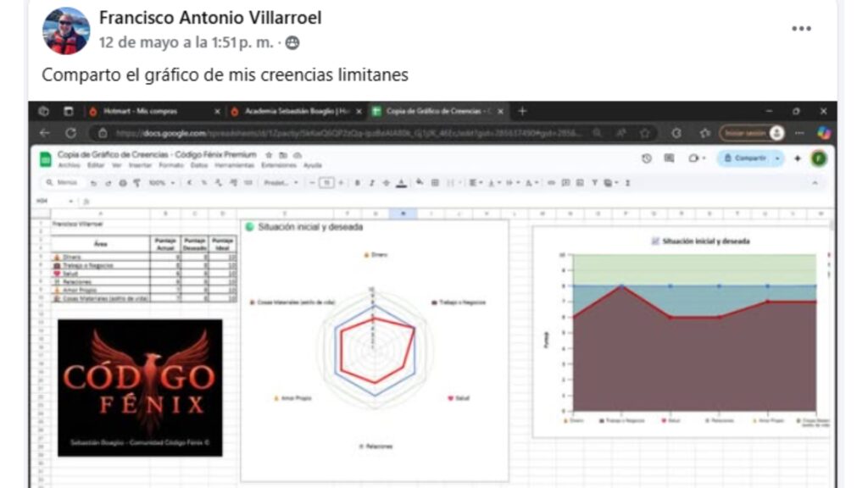Increase the font size
Image resolution: width=868 pixels, height=488 pixels.
(341, 183)
